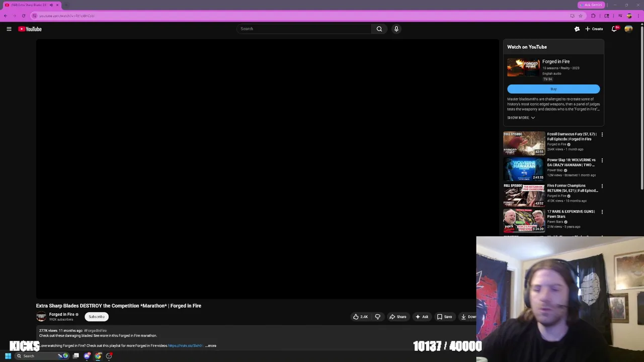The height and width of the screenshot is (362, 644).
Task: Expand description with ...more
Action: point(211,346)
